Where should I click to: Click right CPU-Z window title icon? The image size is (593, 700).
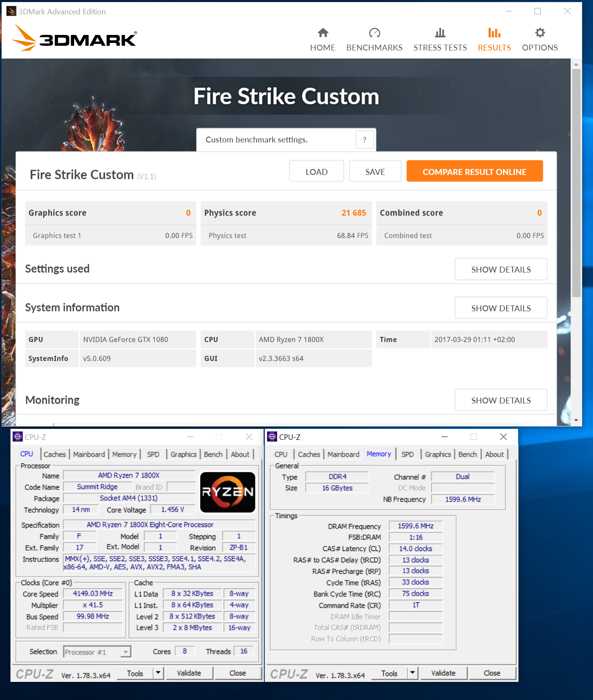(272, 437)
